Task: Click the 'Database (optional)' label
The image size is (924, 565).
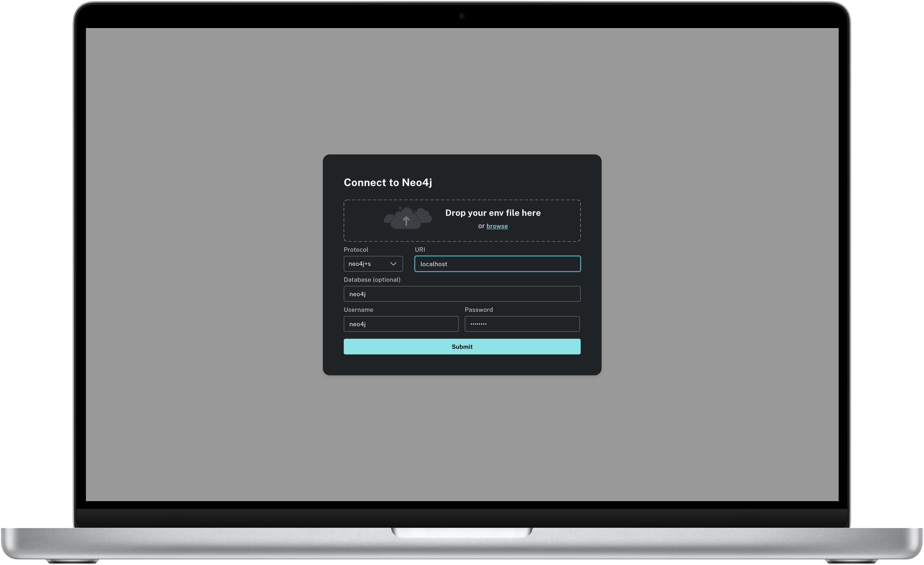Action: tap(372, 279)
